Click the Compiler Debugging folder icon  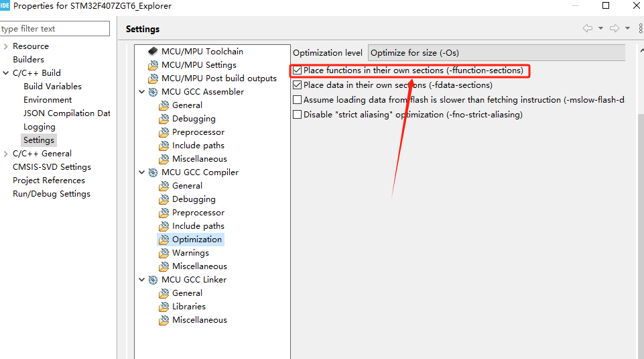(x=164, y=199)
